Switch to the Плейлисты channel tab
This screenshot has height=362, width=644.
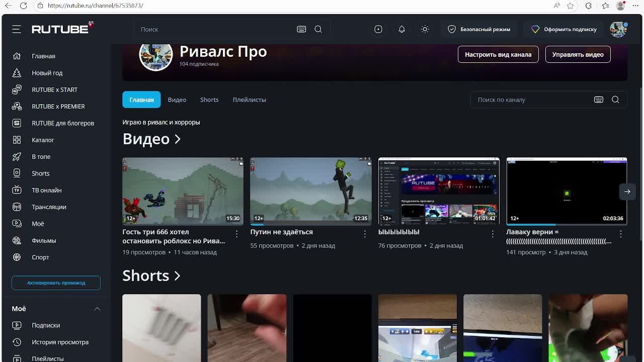pos(250,100)
